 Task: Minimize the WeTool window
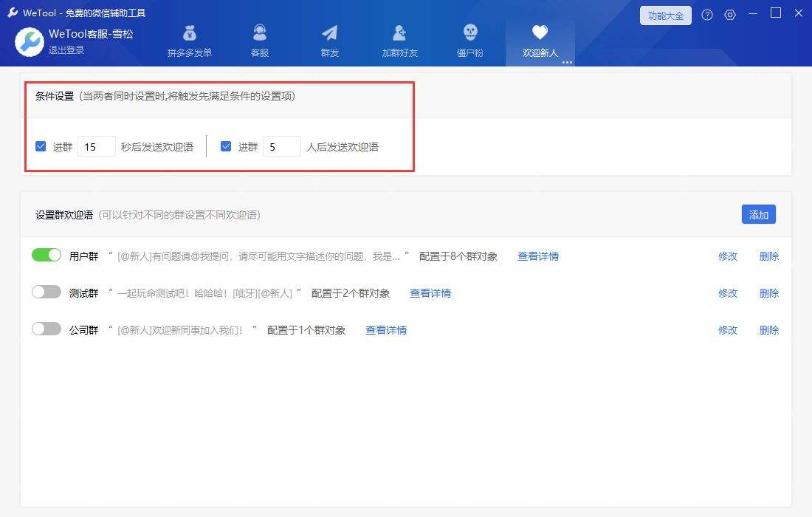pyautogui.click(x=753, y=14)
